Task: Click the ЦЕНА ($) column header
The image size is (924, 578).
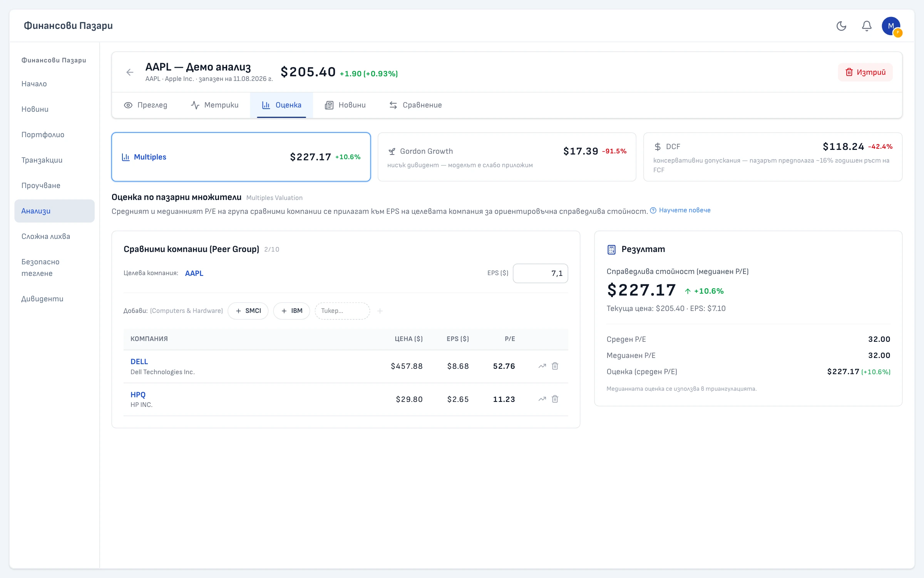Action: pos(409,339)
